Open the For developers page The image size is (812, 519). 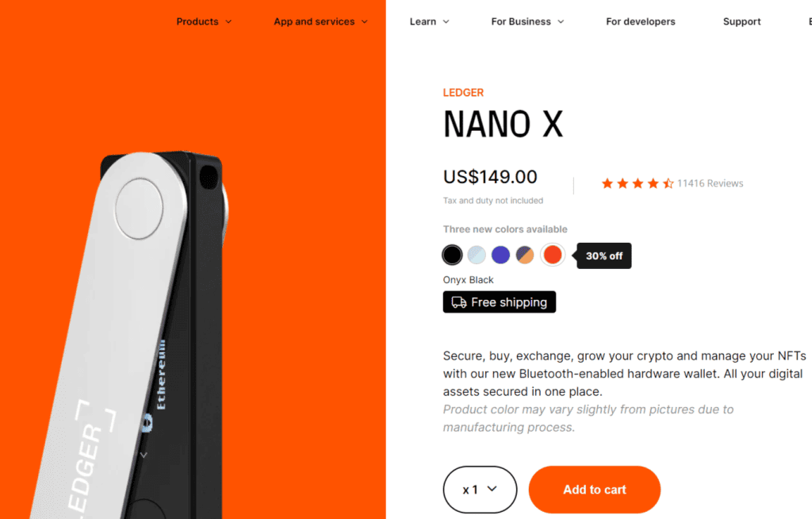point(641,21)
